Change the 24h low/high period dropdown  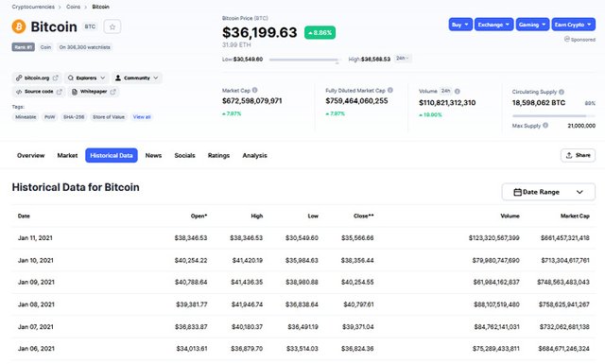(403, 59)
